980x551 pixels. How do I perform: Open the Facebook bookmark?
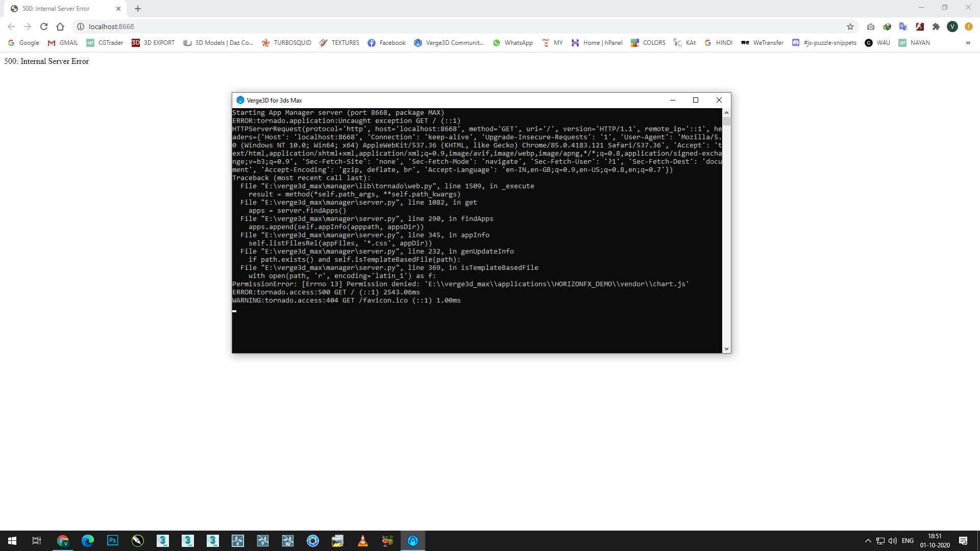[386, 43]
